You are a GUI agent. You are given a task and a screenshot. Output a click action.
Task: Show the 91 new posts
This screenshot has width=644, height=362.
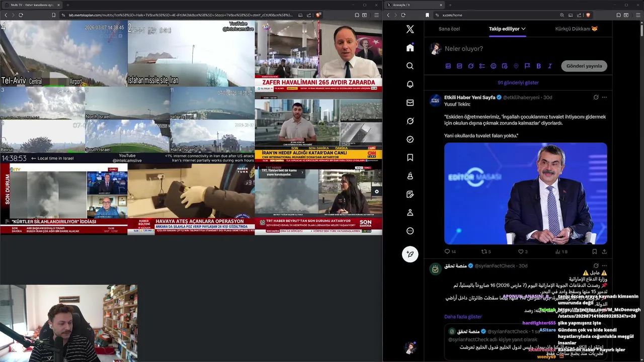(518, 82)
